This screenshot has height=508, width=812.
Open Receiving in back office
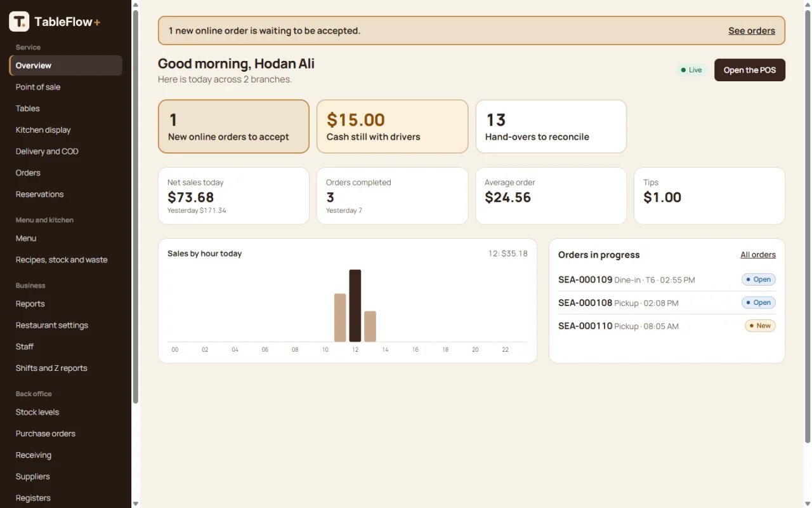(x=65, y=455)
